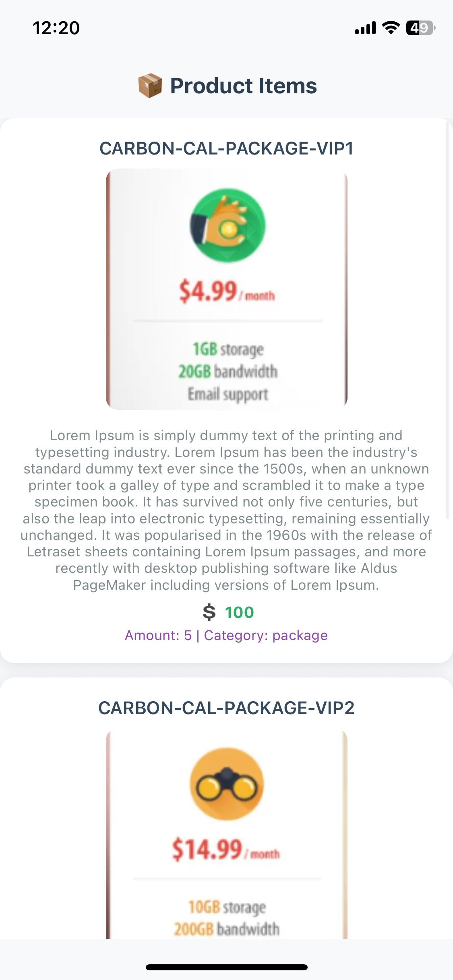Tap the Lorem Ipsum description text

[226, 510]
